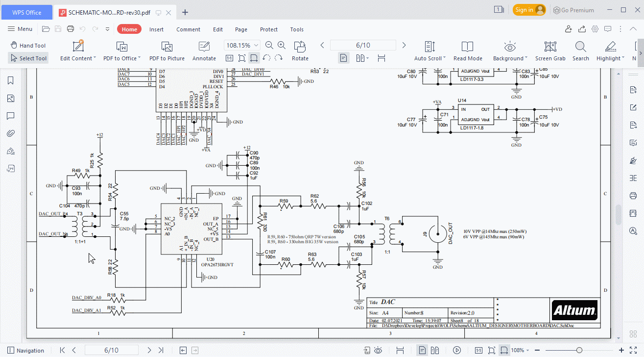Click the Sign in button
The height and width of the screenshot is (357, 644).
[529, 10]
